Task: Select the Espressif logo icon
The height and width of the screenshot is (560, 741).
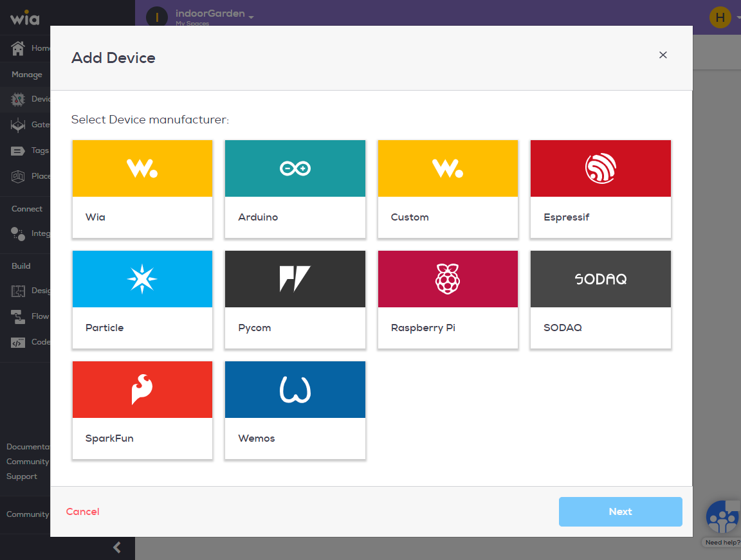Action: pyautogui.click(x=601, y=168)
